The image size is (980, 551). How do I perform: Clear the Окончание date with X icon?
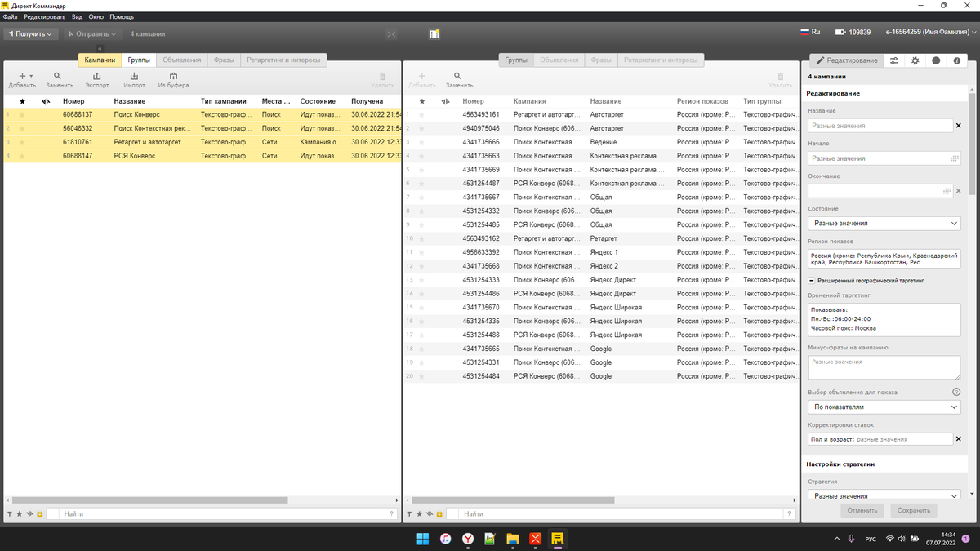click(x=959, y=191)
